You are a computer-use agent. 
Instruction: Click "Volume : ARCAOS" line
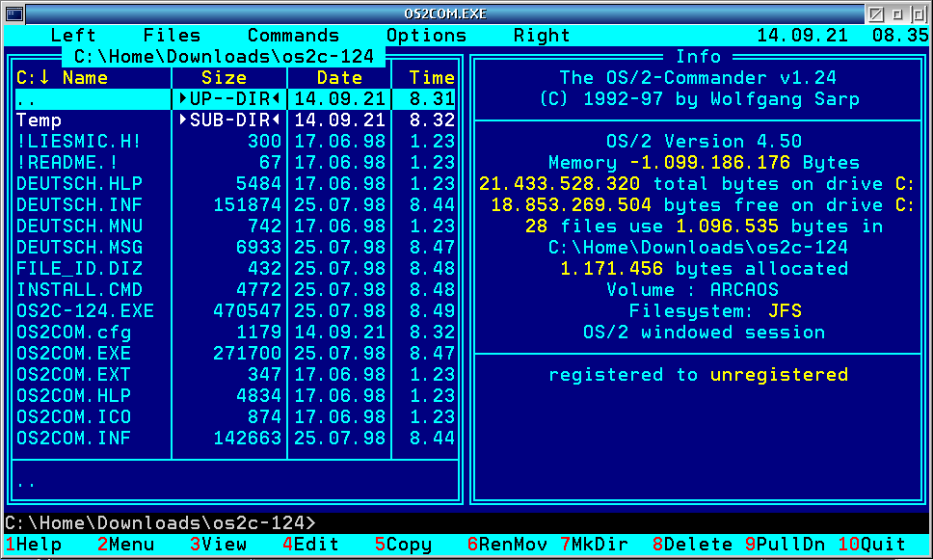coord(692,290)
